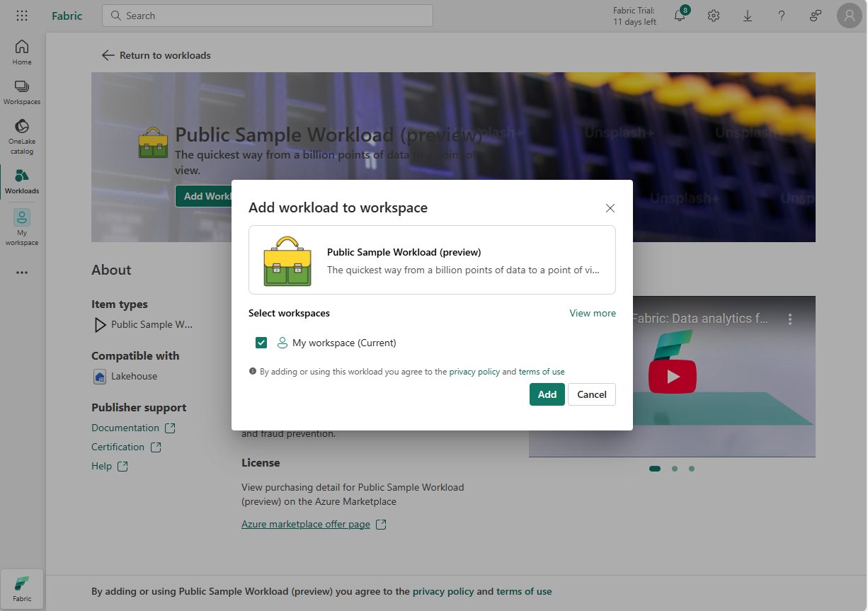Image resolution: width=868 pixels, height=611 pixels.
Task: Open the OneLake catalog sidebar icon
Action: tap(22, 135)
